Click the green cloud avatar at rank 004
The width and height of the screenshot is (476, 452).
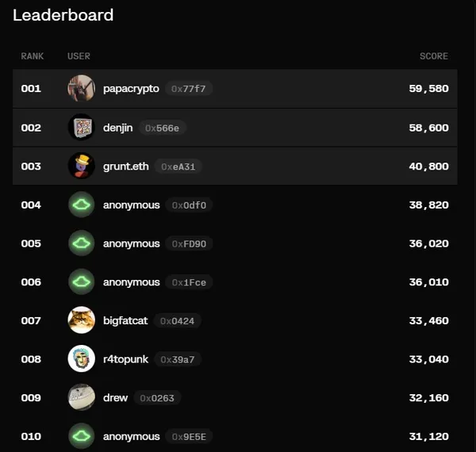click(81, 205)
